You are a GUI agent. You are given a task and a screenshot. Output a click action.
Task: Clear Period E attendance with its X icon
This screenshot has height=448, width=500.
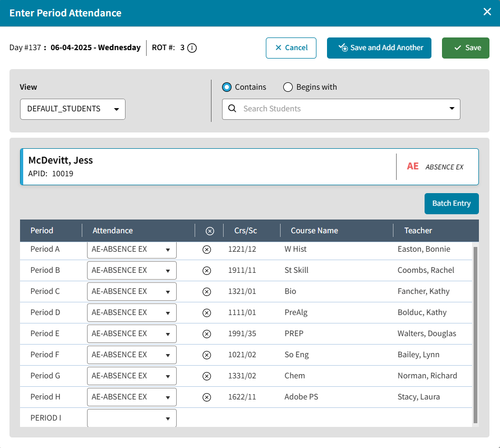[207, 334]
